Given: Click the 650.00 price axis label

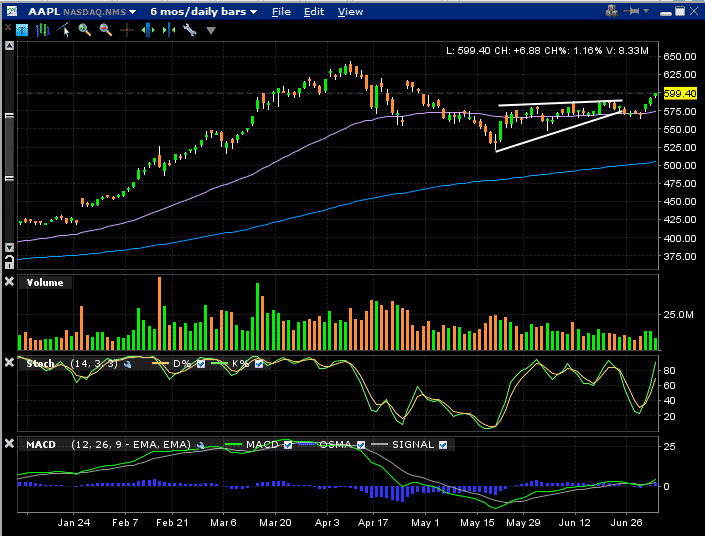Looking at the screenshot, I should pyautogui.click(x=680, y=57).
